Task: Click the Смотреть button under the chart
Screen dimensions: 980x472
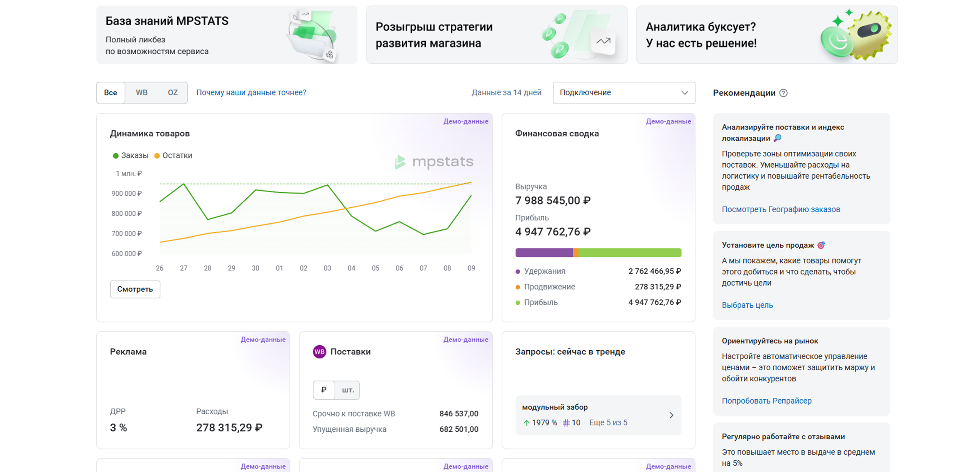Action: tap(135, 289)
